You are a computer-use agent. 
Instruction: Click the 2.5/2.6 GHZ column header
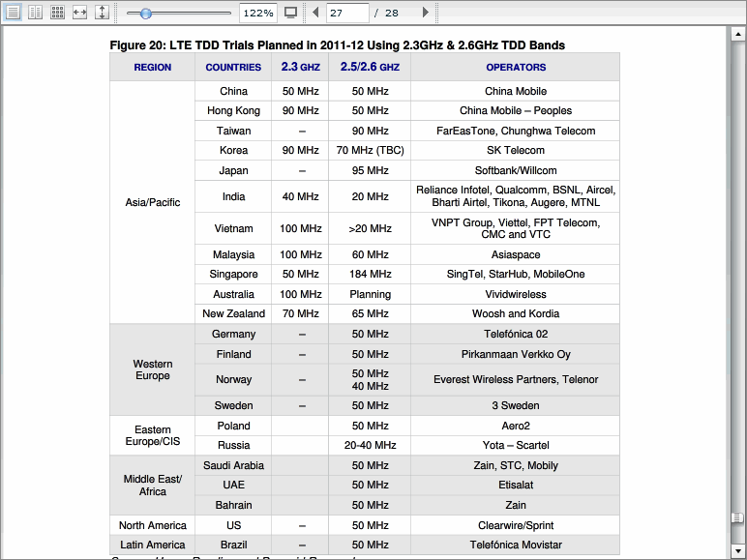click(x=370, y=67)
